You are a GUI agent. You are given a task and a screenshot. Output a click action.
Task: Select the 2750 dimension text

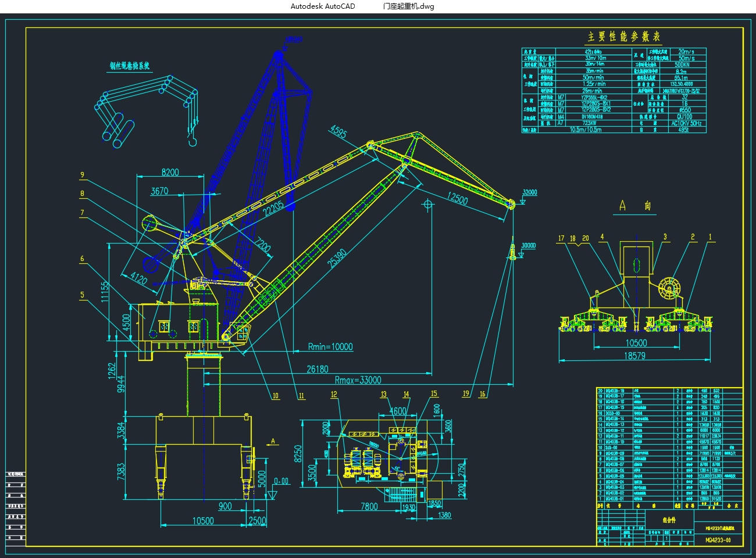(x=461, y=470)
